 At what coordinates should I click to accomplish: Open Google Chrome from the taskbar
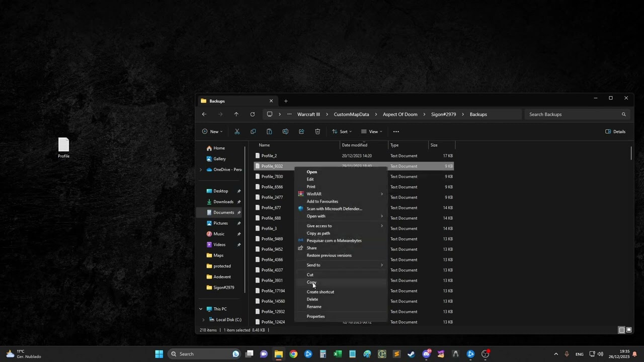pyautogui.click(x=293, y=354)
